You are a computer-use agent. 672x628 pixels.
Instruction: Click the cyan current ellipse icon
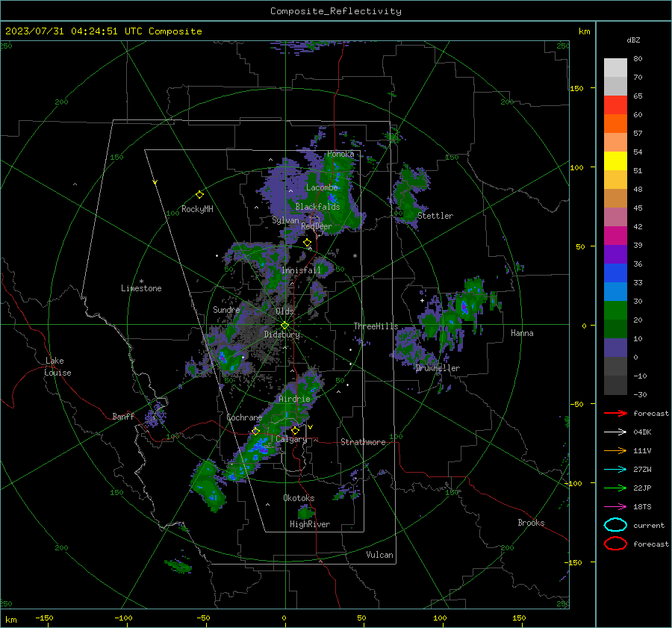click(x=615, y=525)
